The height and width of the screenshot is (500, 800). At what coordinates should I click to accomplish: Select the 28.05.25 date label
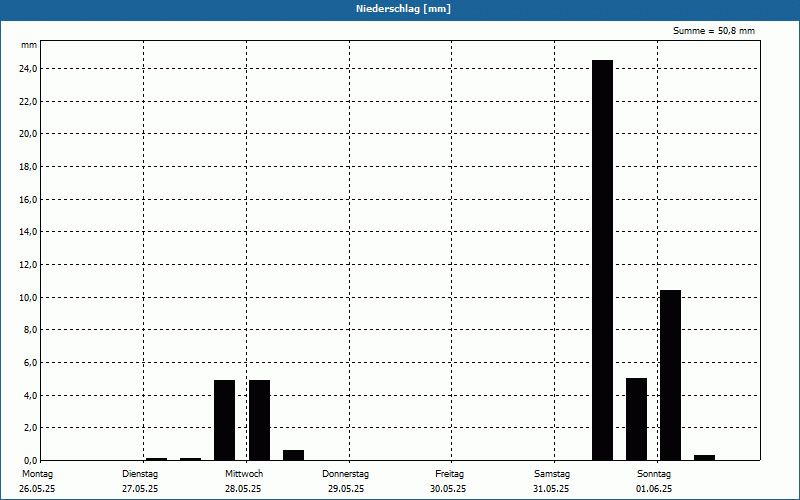[x=243, y=489]
